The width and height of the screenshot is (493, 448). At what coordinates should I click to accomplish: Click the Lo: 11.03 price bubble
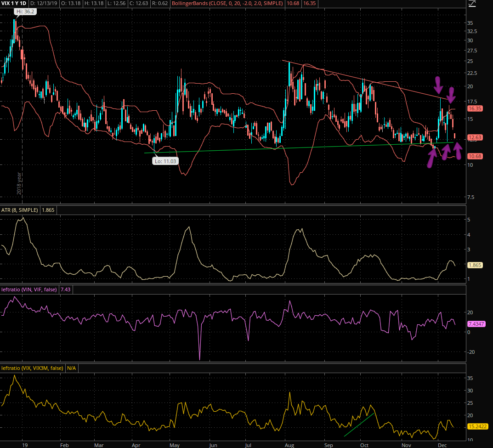point(165,161)
